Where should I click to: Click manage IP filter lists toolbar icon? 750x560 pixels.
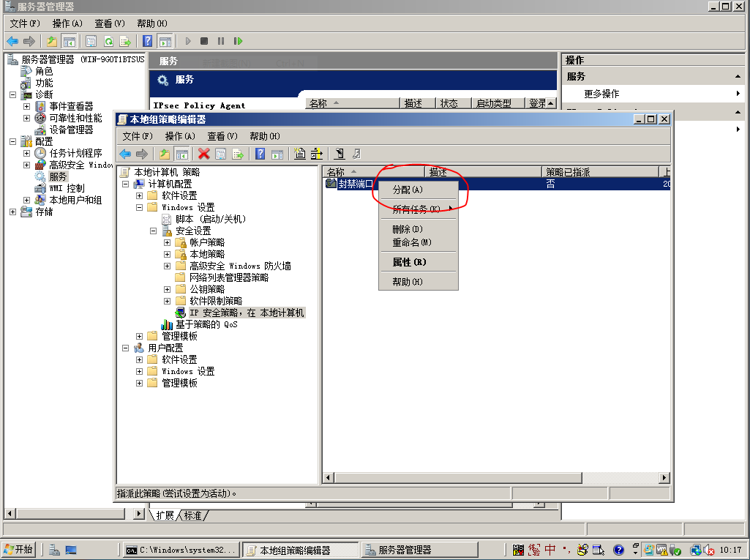pos(317,154)
